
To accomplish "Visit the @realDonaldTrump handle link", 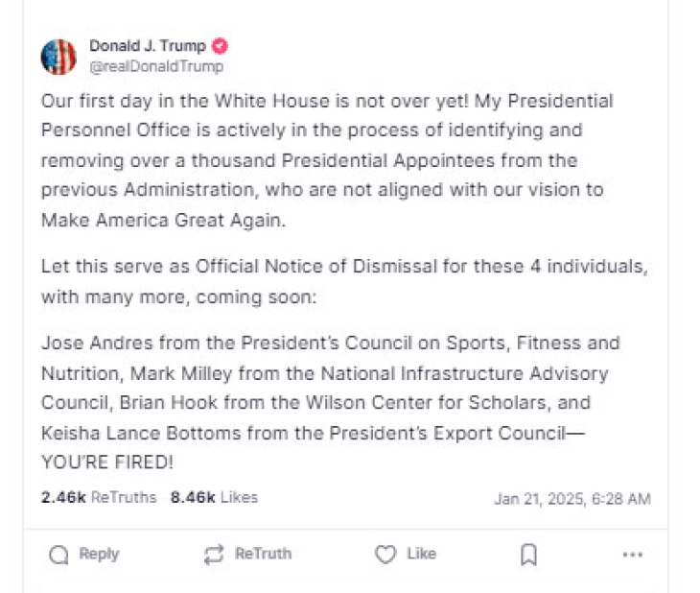I will coord(156,66).
